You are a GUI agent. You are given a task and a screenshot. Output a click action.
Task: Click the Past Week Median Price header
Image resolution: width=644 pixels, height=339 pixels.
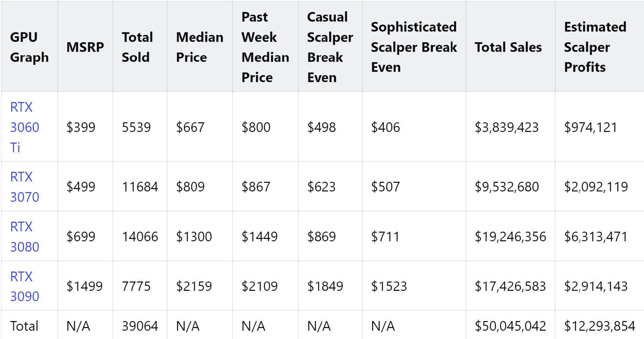click(265, 47)
